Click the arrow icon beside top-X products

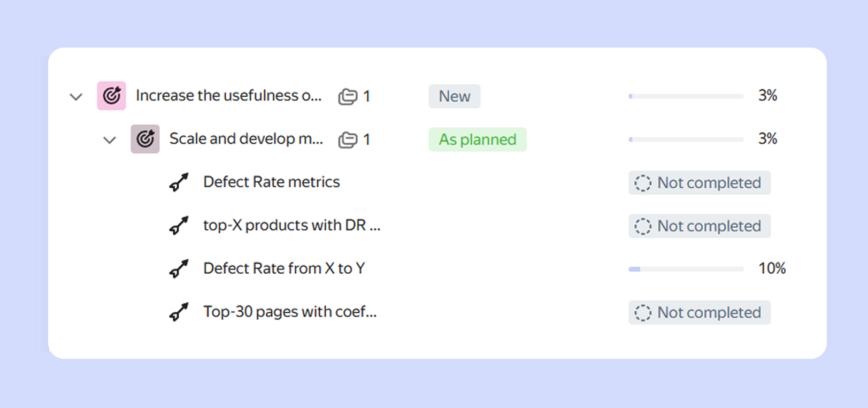pyautogui.click(x=179, y=226)
